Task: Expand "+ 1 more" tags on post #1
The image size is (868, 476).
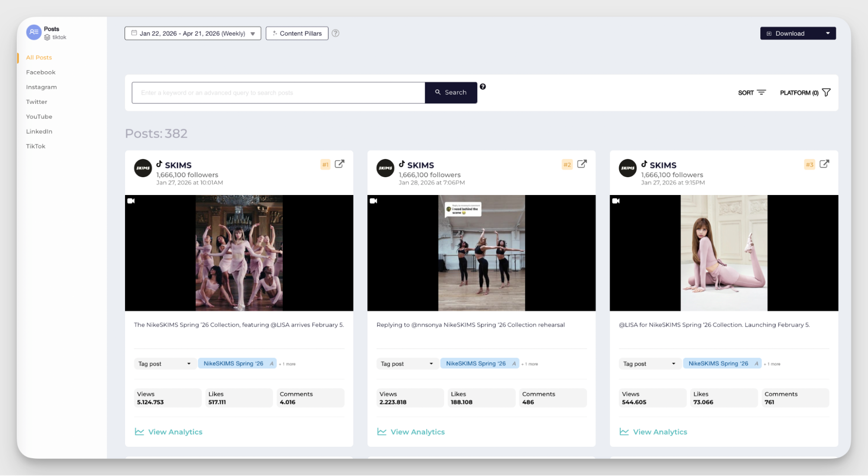Action: coord(287,364)
